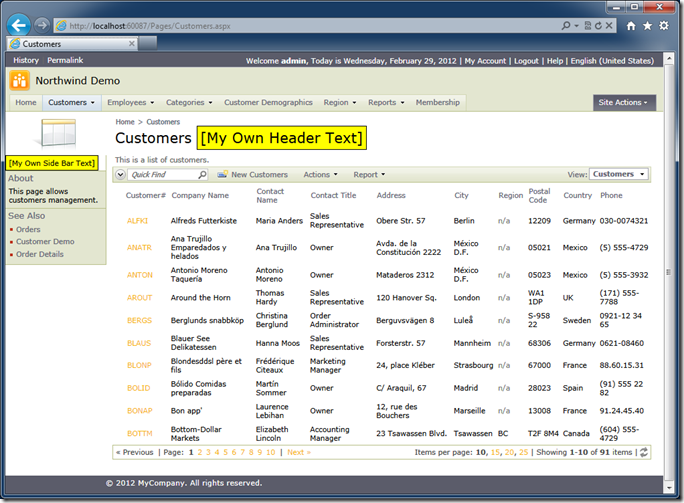Image resolution: width=684 pixels, height=503 pixels.
Task: Click the browser forward arrow button
Action: [x=42, y=25]
